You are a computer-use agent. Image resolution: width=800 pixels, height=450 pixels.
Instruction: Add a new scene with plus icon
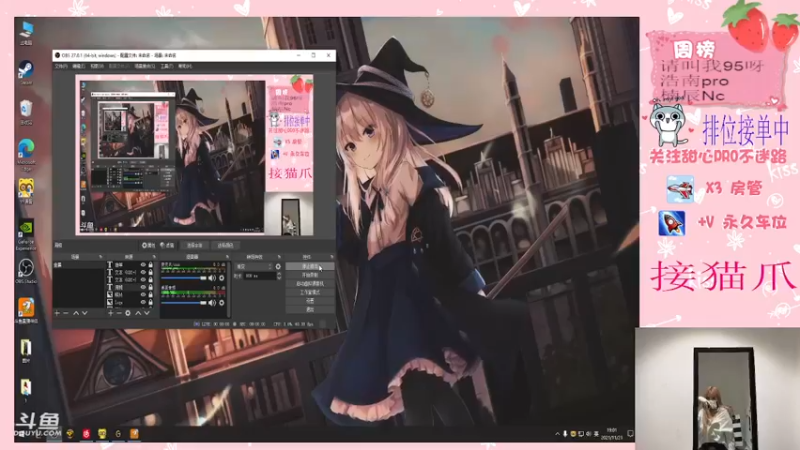[57, 313]
